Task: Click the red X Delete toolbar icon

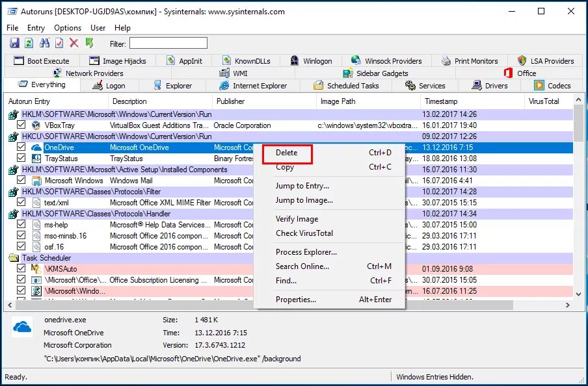Action: (x=74, y=43)
